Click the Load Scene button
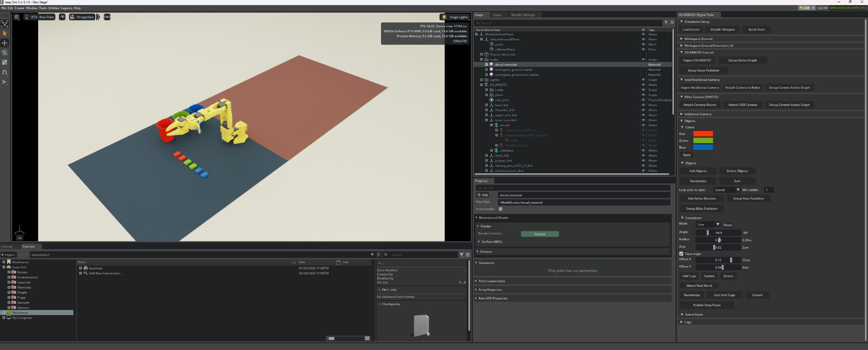The image size is (868, 350). [x=691, y=30]
